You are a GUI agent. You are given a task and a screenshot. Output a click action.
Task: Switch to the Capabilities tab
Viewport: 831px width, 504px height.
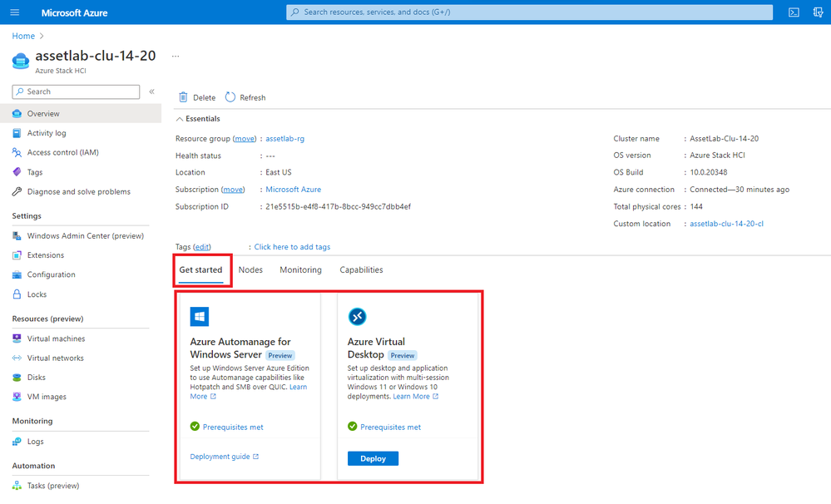coord(362,269)
